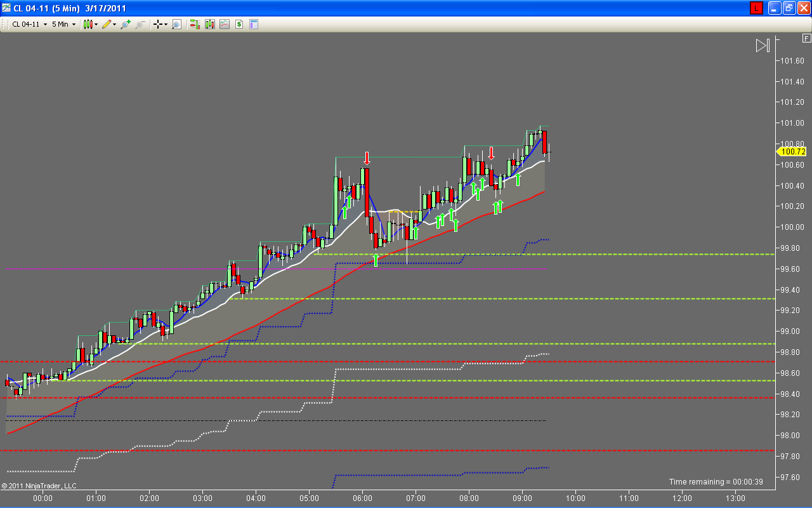Click the 100.20 price axis label
Image resolution: width=812 pixels, height=508 pixels.
coord(792,206)
